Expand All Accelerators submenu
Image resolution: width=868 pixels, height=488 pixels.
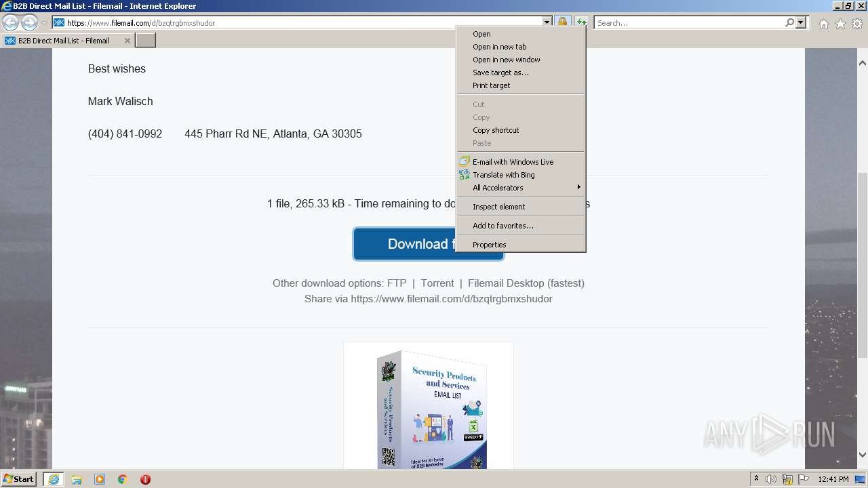tap(520, 188)
